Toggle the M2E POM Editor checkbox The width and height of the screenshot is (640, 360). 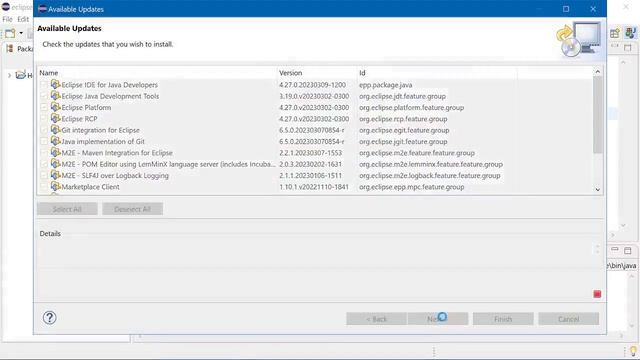click(44, 164)
